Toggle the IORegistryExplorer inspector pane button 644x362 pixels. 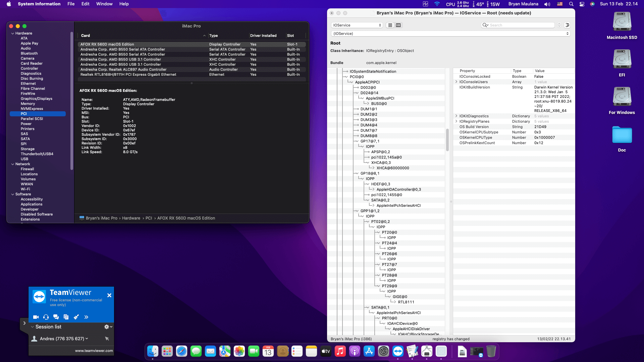tap(567, 25)
